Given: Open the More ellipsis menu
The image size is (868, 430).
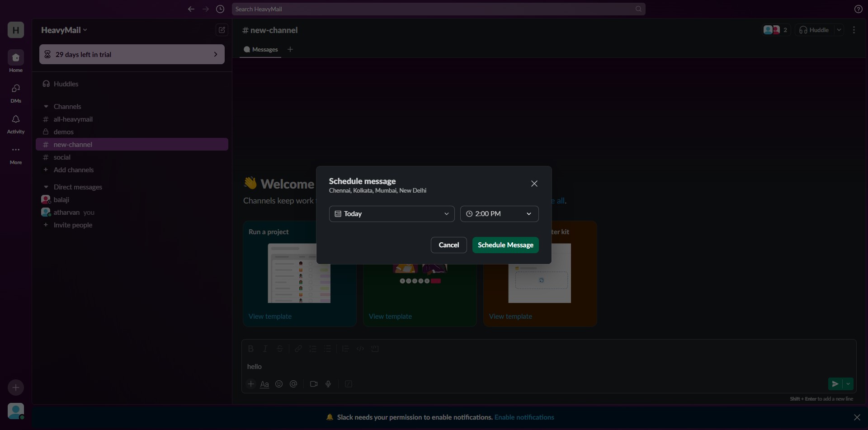Looking at the screenshot, I should [x=16, y=154].
